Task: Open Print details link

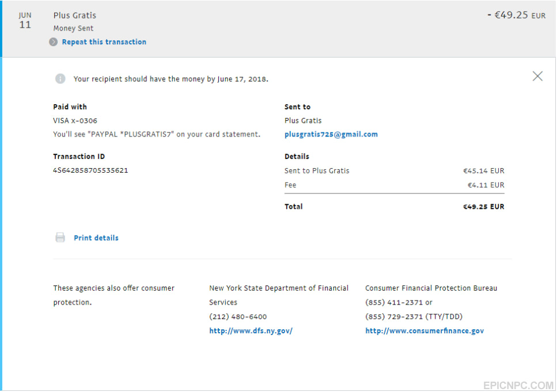Action: click(96, 238)
